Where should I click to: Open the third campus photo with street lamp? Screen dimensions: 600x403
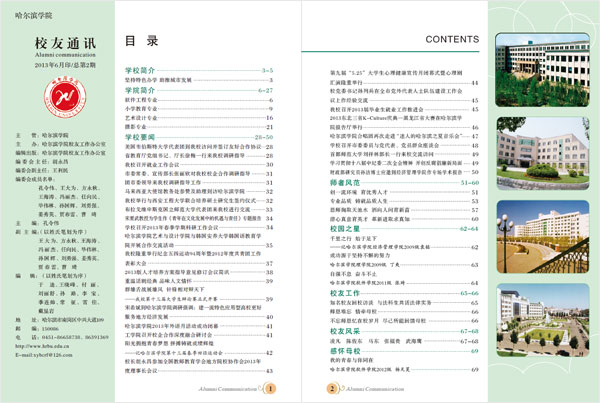click(543, 237)
